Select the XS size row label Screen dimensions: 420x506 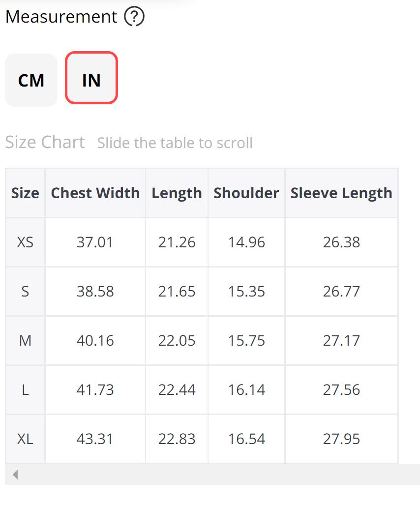point(25,242)
